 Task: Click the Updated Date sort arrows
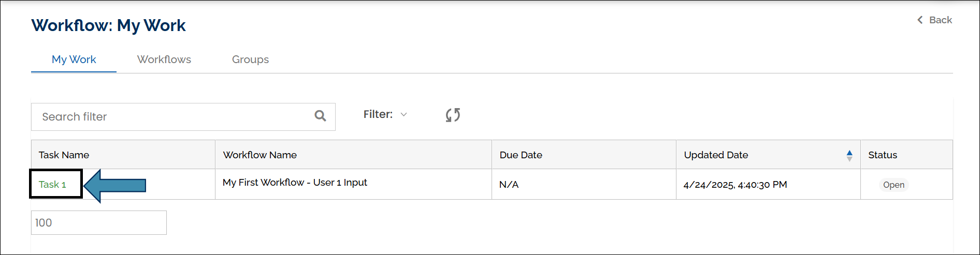point(849,155)
